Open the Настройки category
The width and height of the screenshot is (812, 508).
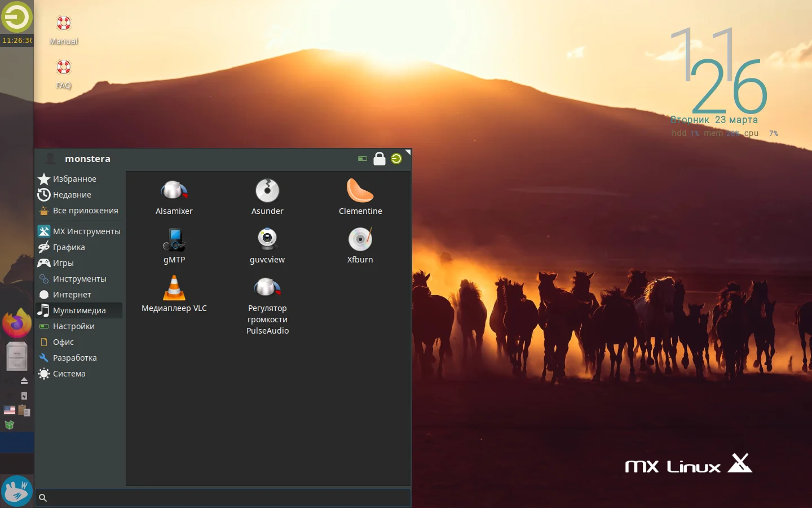point(80,326)
